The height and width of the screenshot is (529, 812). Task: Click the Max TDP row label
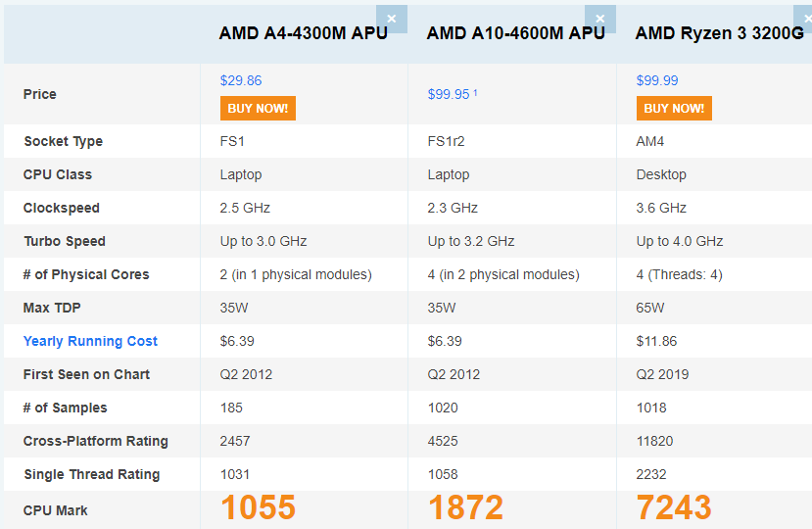pos(52,308)
